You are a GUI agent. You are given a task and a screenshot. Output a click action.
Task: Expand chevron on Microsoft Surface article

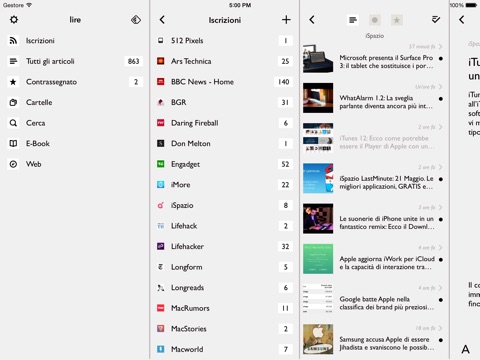[x=441, y=46]
